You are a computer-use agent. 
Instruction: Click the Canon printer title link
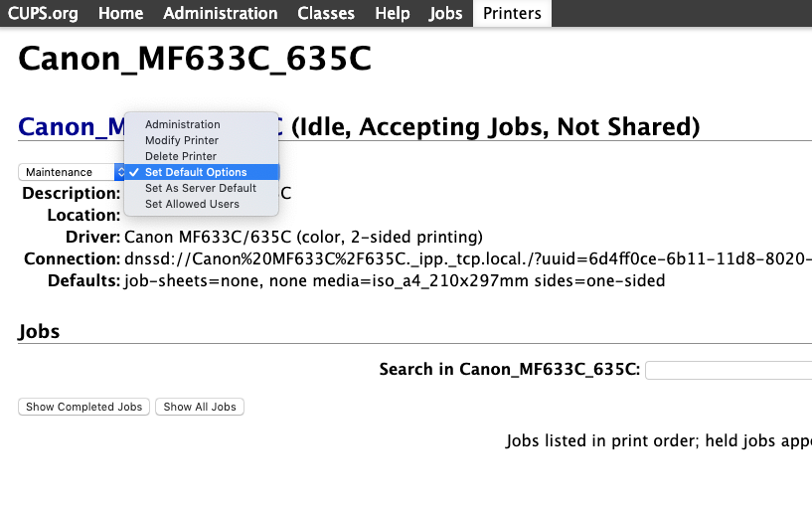pyautogui.click(x=70, y=127)
